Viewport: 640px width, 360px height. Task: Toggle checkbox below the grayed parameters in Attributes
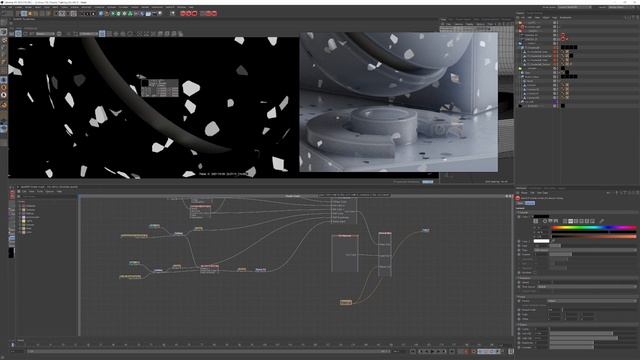click(535, 272)
